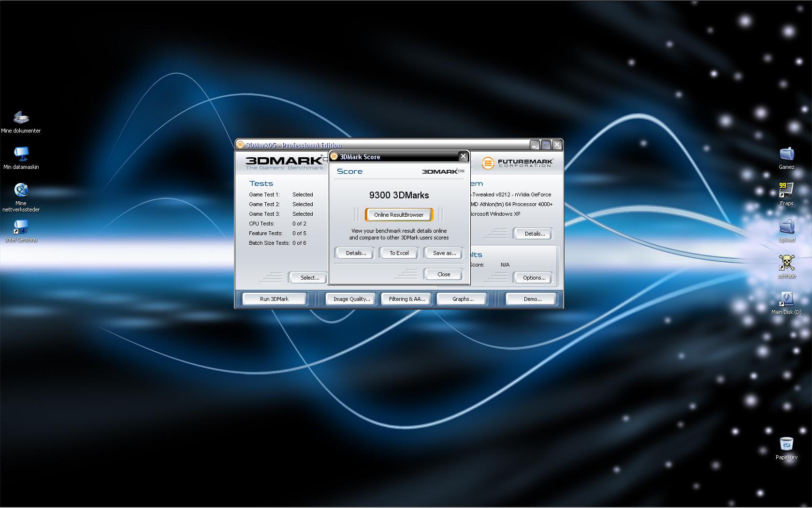This screenshot has width=812, height=508.
Task: Click the Futuremark Corporation logo
Action: (x=517, y=163)
